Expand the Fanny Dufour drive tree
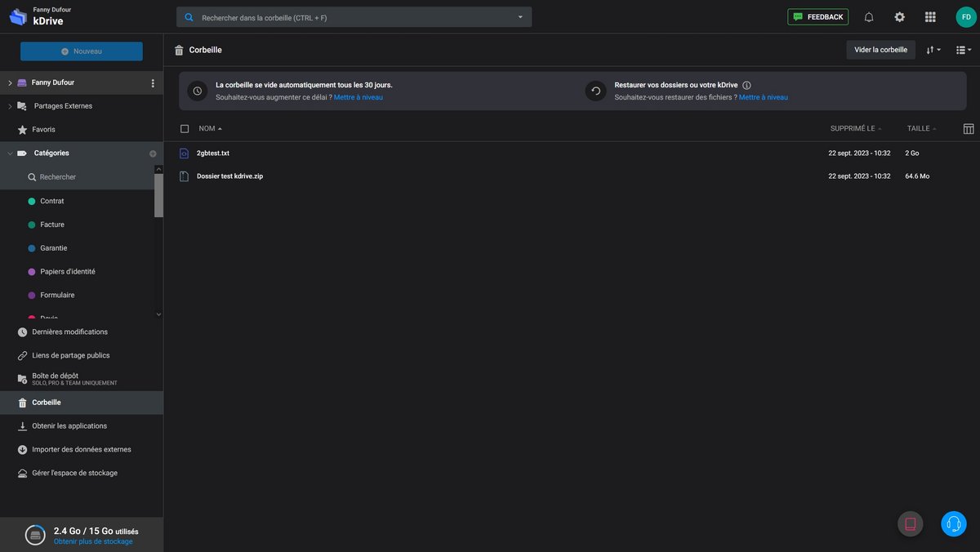 (10, 83)
